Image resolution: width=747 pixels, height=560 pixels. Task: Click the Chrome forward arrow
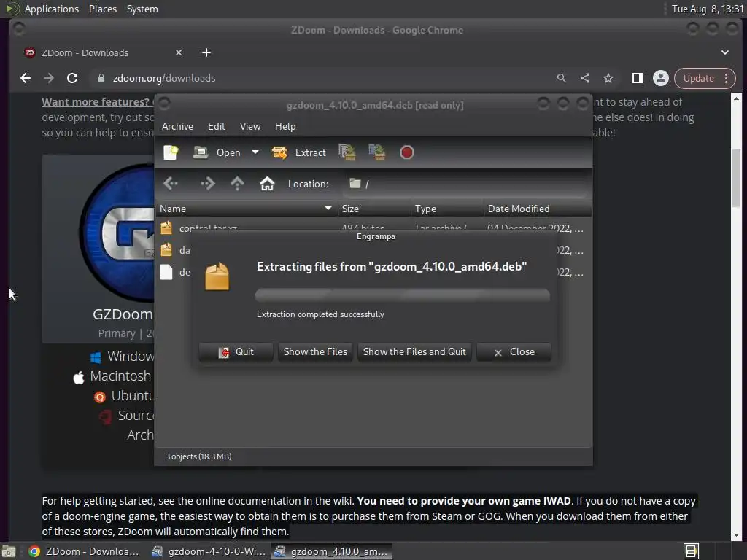pos(49,78)
